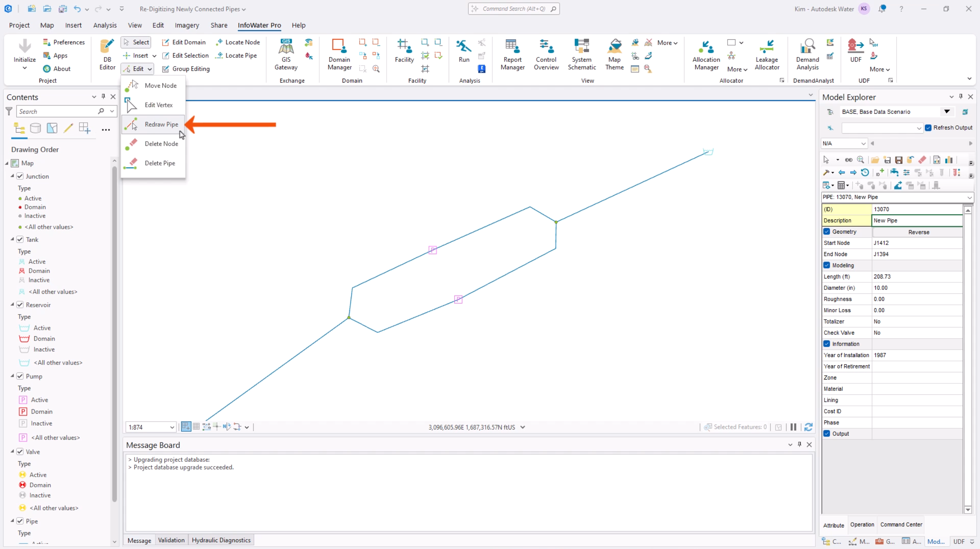Switch to the Hydraulic Diagnostics tab

[x=221, y=540]
